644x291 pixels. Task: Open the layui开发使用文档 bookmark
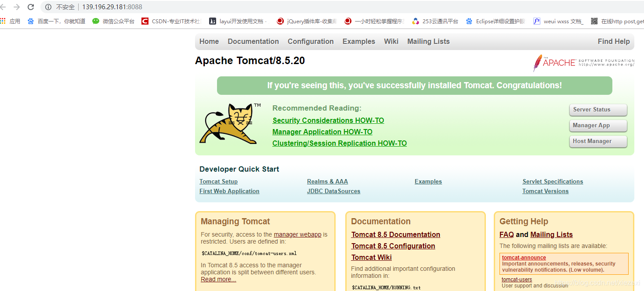click(239, 21)
